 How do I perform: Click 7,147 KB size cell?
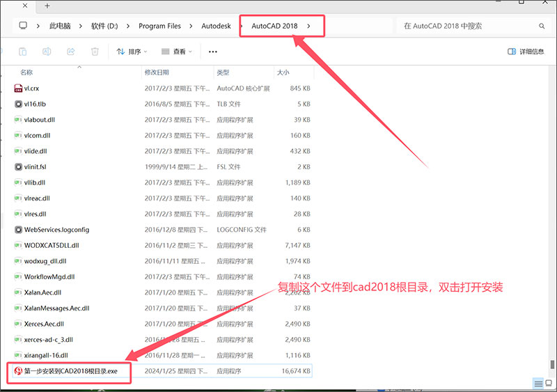tap(298, 245)
